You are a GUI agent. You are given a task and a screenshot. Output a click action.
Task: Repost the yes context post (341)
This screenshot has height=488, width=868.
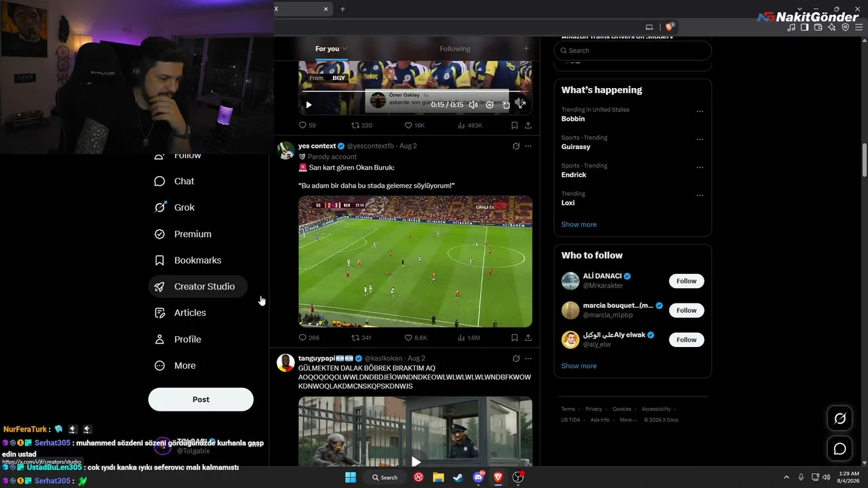[361, 338]
